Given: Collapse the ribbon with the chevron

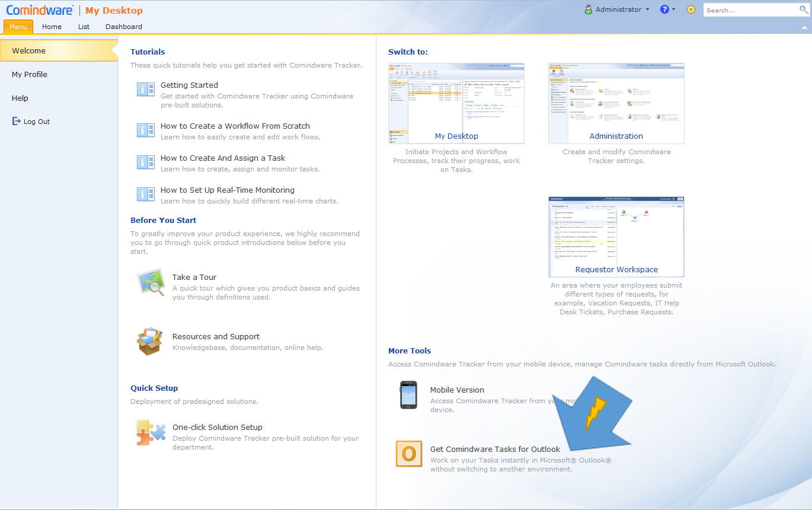Looking at the screenshot, I should point(804,27).
